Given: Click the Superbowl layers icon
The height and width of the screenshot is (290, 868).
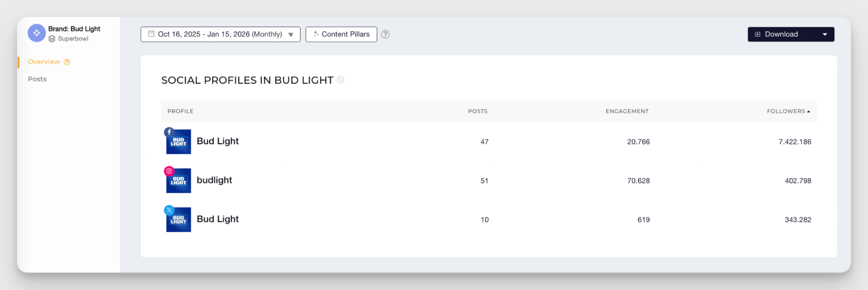Looking at the screenshot, I should [x=52, y=39].
